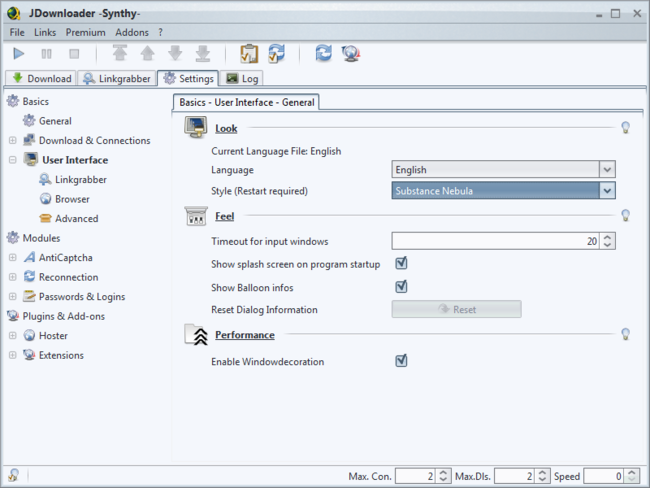This screenshot has width=650, height=488.
Task: Click Basics - User Interface - General tab
Action: pyautogui.click(x=246, y=102)
